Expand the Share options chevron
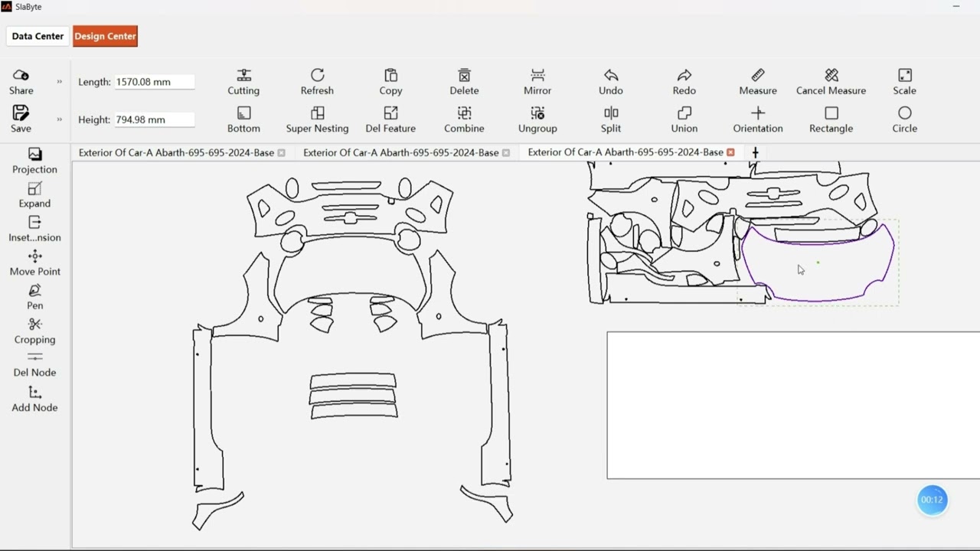 pos(59,82)
